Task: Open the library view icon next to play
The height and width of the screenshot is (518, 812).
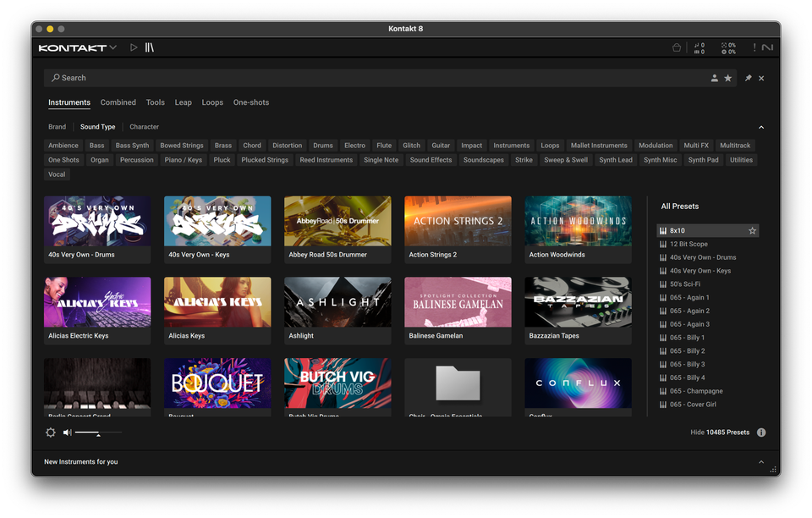Action: 149,47
